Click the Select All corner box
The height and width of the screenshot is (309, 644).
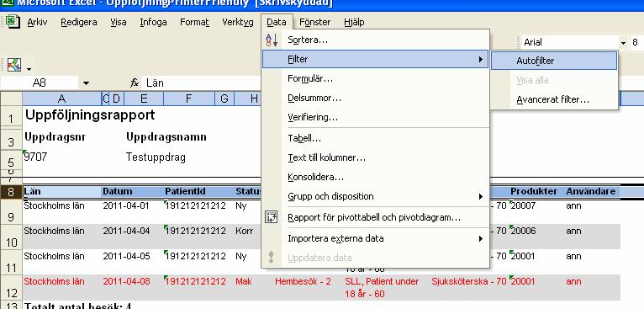click(x=11, y=99)
